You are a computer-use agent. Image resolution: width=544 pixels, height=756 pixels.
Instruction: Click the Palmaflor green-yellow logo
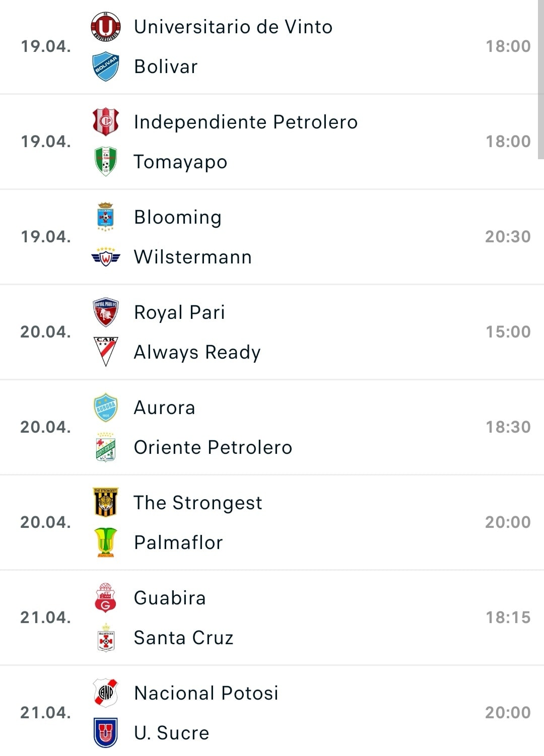click(x=106, y=542)
